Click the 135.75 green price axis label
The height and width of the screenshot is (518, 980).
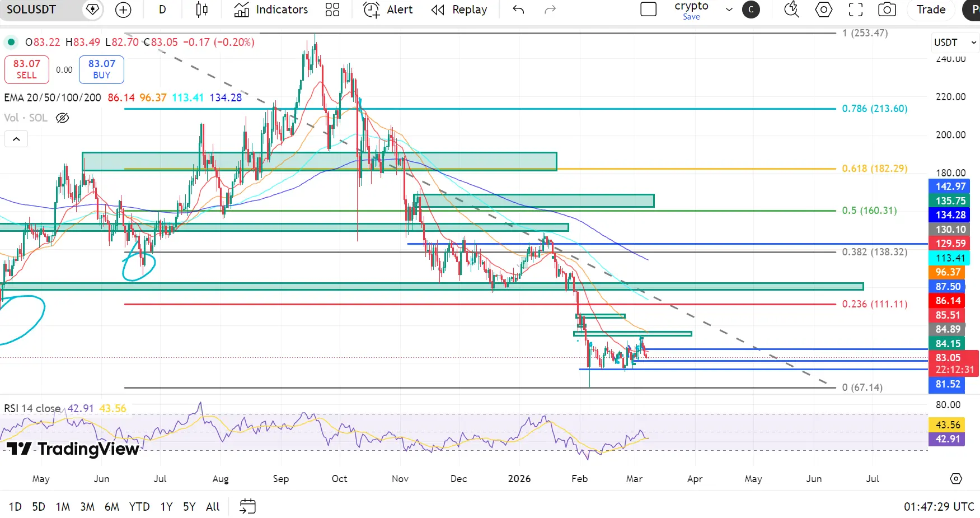[949, 201]
